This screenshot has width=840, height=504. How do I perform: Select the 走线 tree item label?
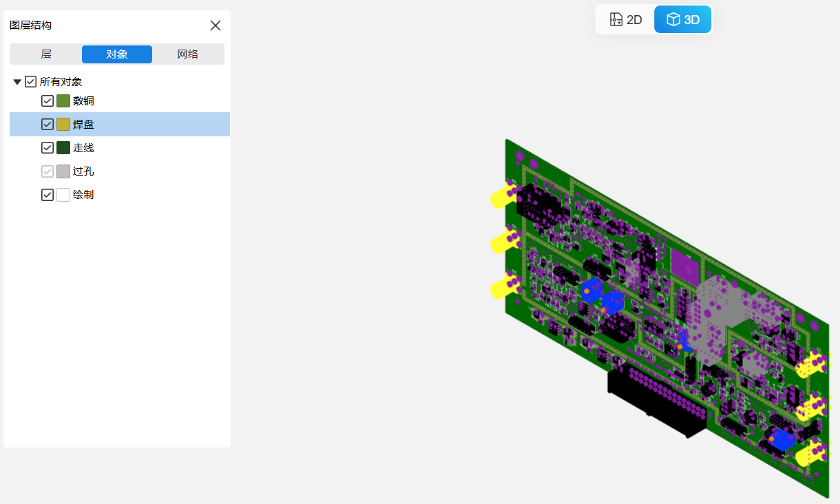[x=83, y=148]
